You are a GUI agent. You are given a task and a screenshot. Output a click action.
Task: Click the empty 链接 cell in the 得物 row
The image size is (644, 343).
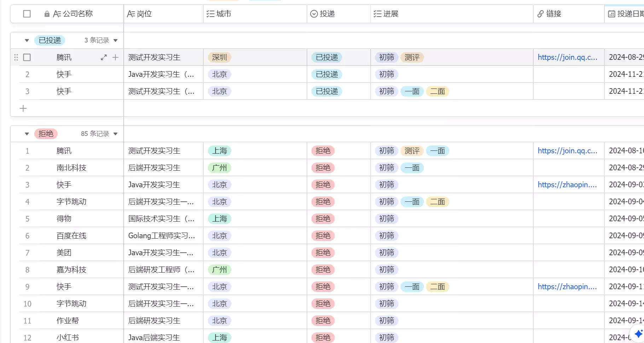[x=569, y=219]
